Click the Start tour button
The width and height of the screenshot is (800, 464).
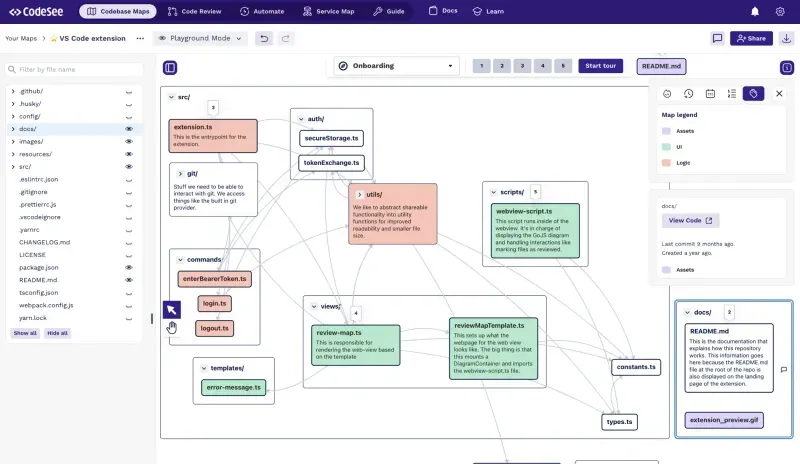pyautogui.click(x=601, y=66)
